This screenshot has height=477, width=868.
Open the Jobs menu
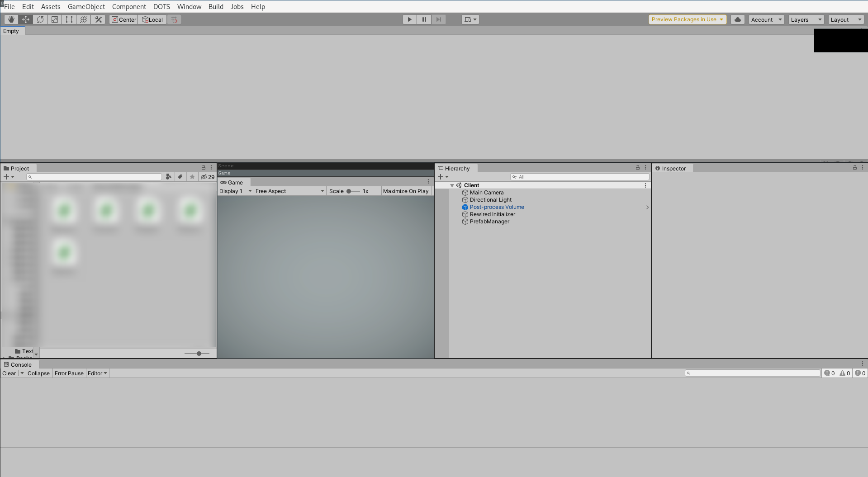[237, 7]
